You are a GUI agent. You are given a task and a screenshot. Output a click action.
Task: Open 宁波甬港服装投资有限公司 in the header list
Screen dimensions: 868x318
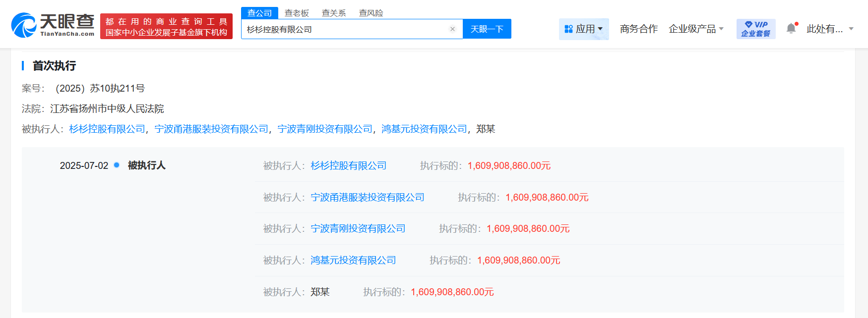tap(211, 129)
